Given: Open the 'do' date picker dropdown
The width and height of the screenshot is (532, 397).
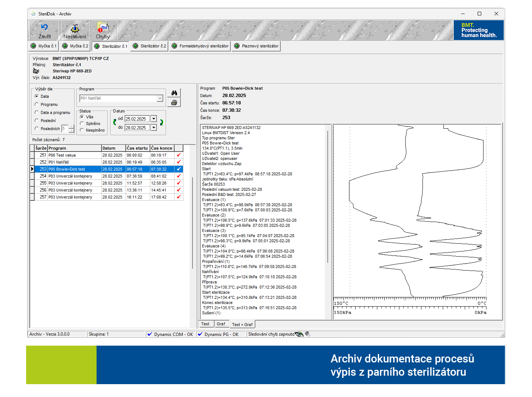Looking at the screenshot, I should coord(154,128).
